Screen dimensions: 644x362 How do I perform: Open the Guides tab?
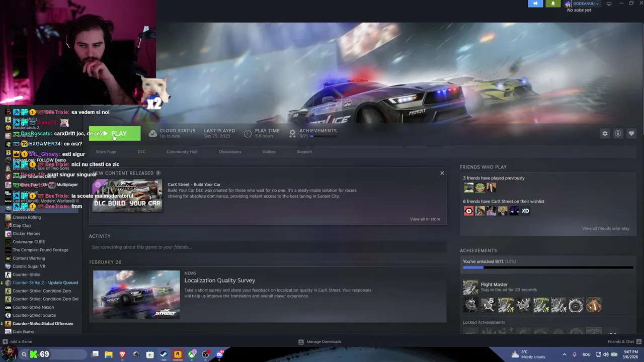tap(269, 151)
